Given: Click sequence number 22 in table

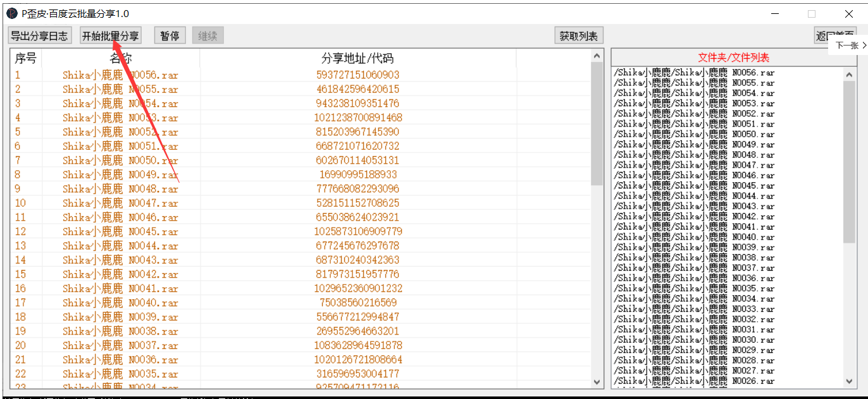Looking at the screenshot, I should click(21, 374).
